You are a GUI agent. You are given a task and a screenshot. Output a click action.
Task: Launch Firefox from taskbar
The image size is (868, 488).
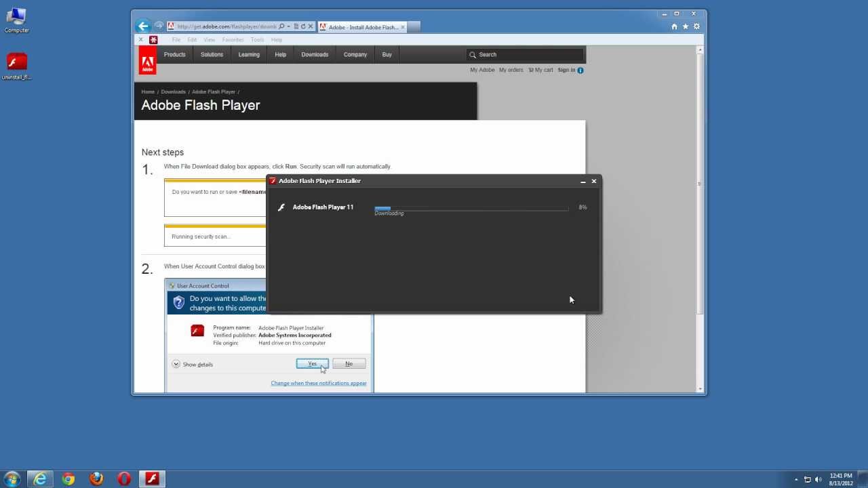(96, 479)
